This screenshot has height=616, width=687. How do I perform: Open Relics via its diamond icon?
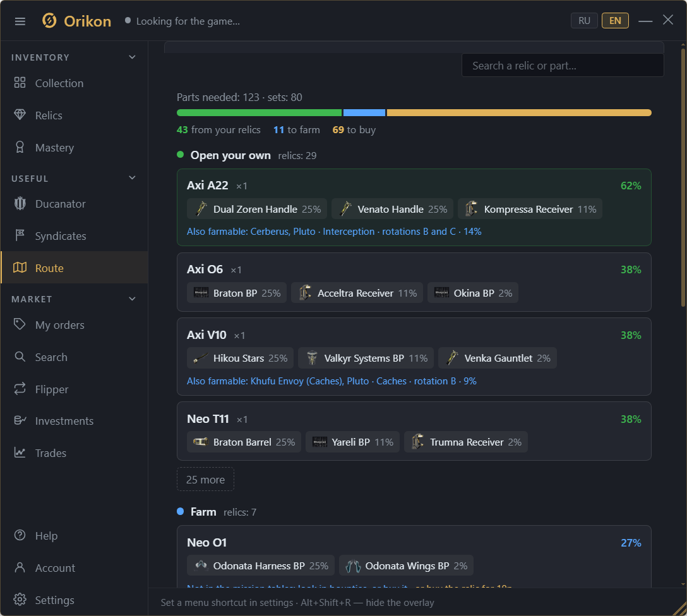click(x=20, y=115)
